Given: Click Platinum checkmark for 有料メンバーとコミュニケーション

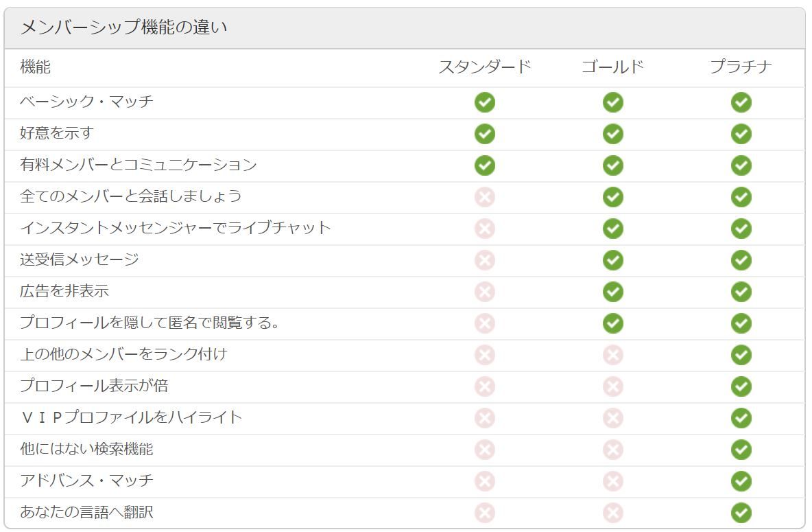Looking at the screenshot, I should [x=741, y=165].
